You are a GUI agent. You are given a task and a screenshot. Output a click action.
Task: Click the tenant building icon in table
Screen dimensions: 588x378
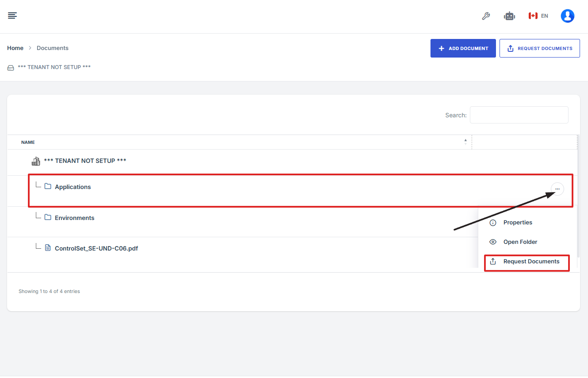36,161
